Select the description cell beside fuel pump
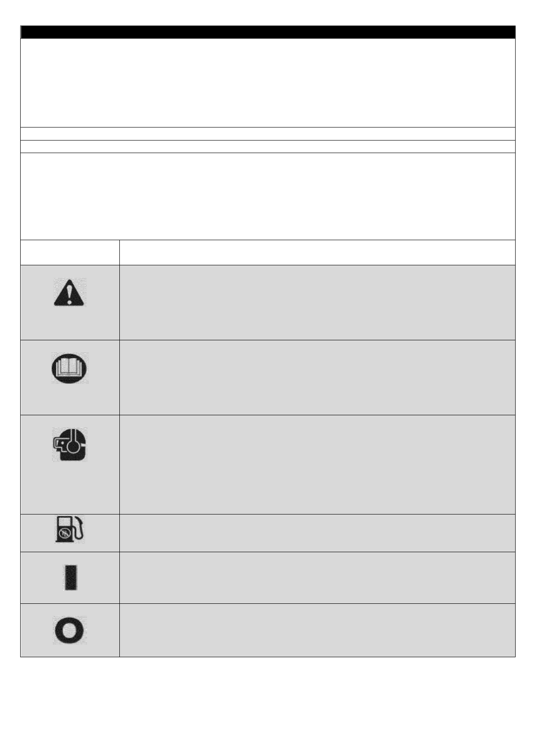The height and width of the screenshot is (756, 534). click(317, 533)
